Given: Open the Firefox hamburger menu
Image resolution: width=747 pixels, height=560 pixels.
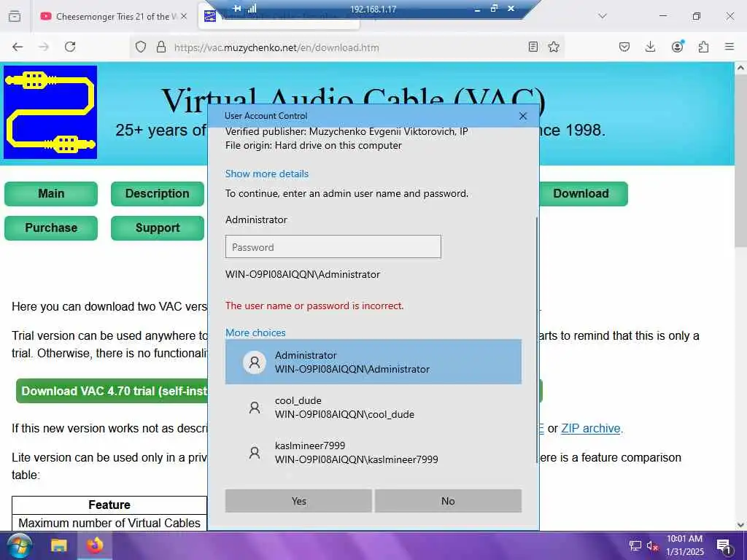Looking at the screenshot, I should click(729, 47).
